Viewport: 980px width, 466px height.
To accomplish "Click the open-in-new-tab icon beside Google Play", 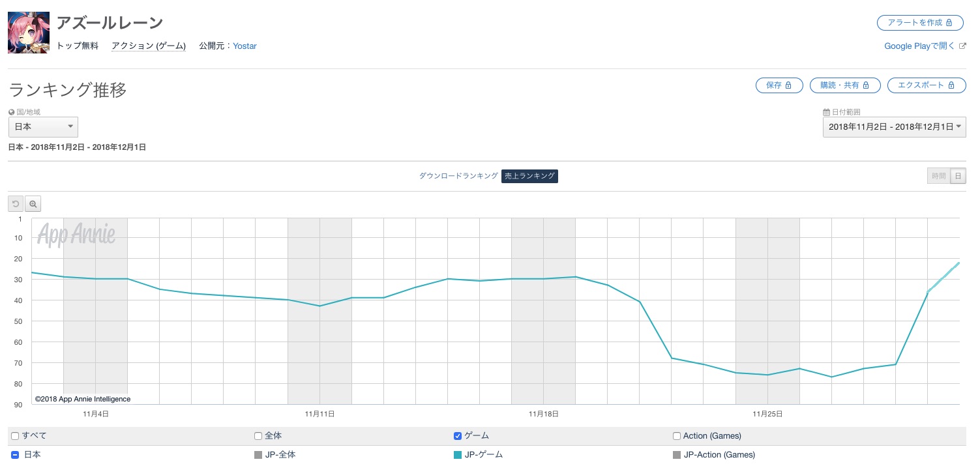I will (x=962, y=46).
